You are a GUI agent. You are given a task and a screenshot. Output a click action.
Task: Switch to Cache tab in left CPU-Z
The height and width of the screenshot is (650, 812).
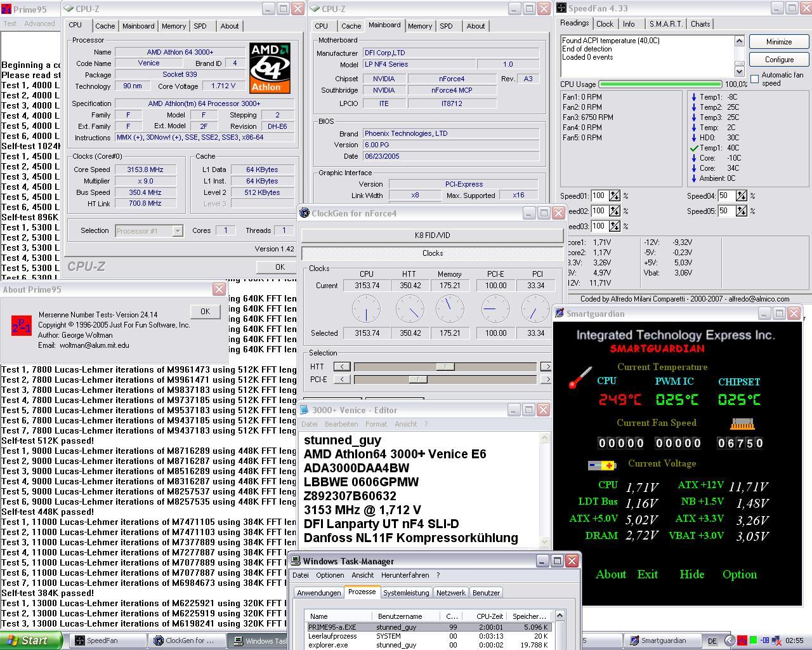pyautogui.click(x=105, y=26)
